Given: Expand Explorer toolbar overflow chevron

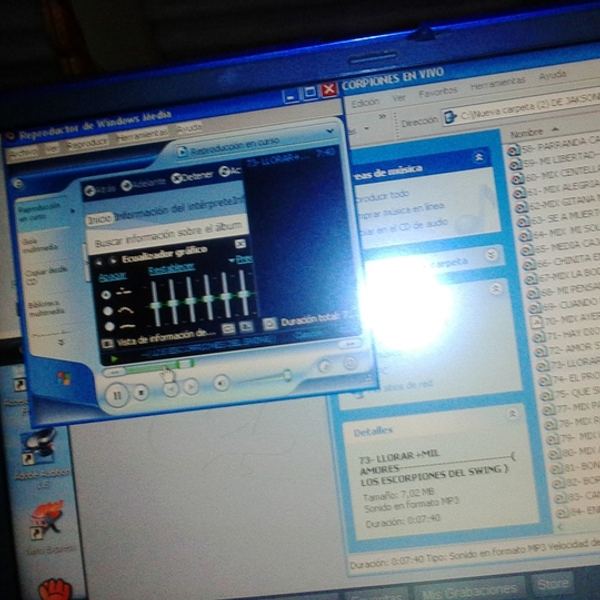Looking at the screenshot, I should (382, 116).
